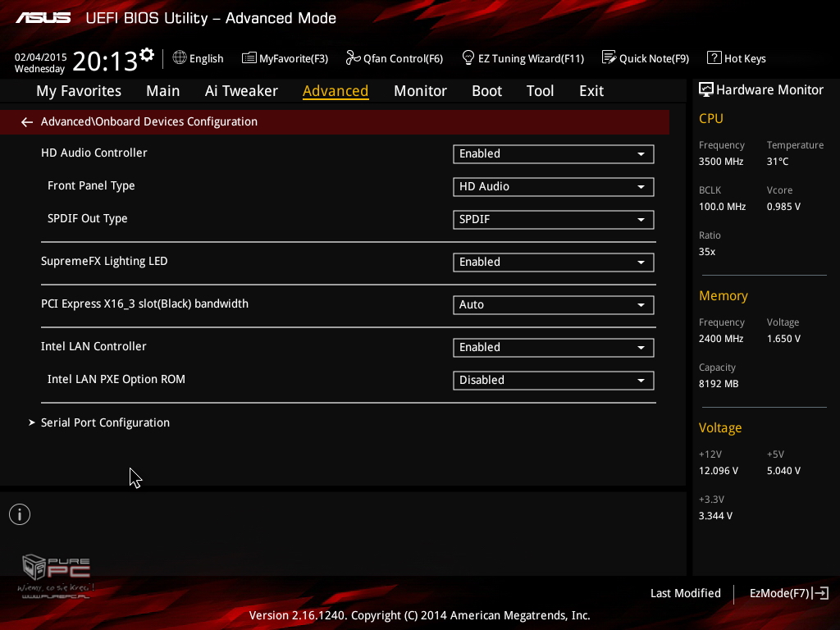Viewport: 840px width, 630px height.
Task: Click the Advanced\Onboard Devices Configuration breadcrumb text
Action: [x=149, y=122]
